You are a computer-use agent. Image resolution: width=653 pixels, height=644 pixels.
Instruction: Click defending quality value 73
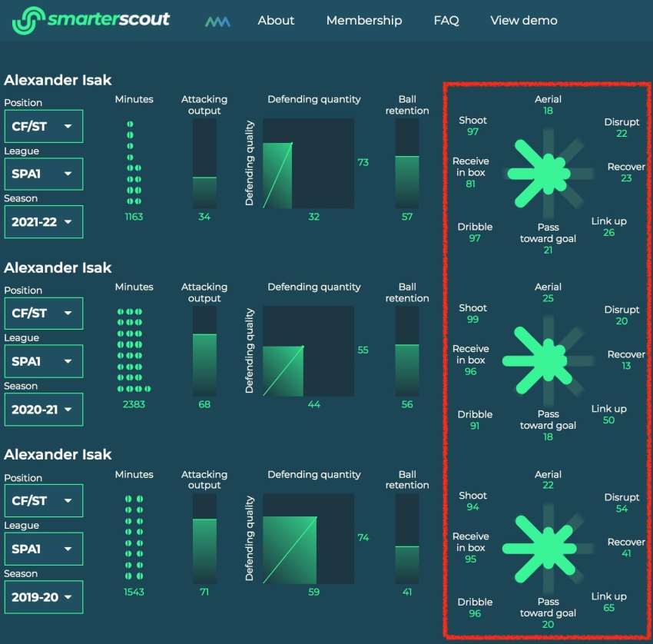coord(363,162)
